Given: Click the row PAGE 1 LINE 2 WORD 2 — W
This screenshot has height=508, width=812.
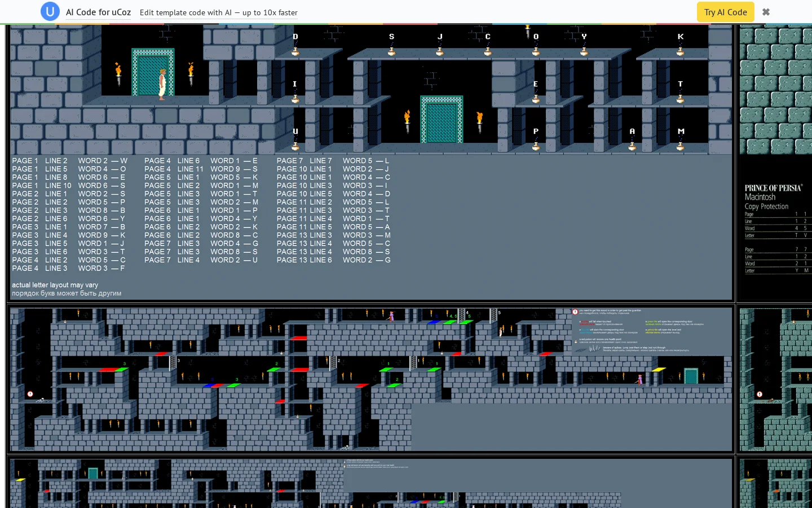Looking at the screenshot, I should [x=70, y=161].
